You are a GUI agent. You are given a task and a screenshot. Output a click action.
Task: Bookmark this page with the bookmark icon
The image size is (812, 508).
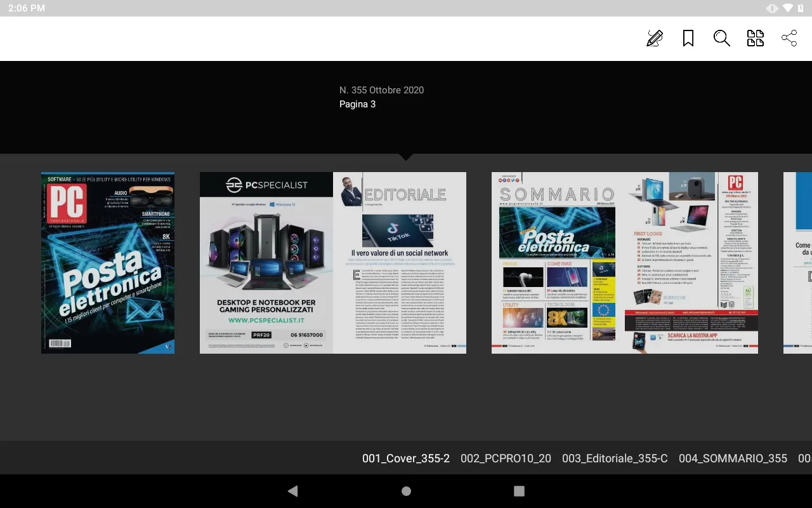click(688, 39)
